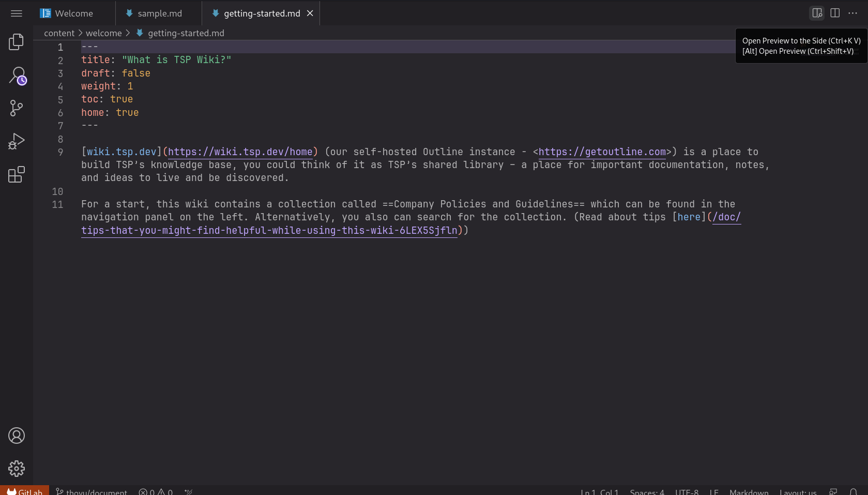Place cursor on 'draft: false' line
The image size is (868, 495).
(x=116, y=73)
